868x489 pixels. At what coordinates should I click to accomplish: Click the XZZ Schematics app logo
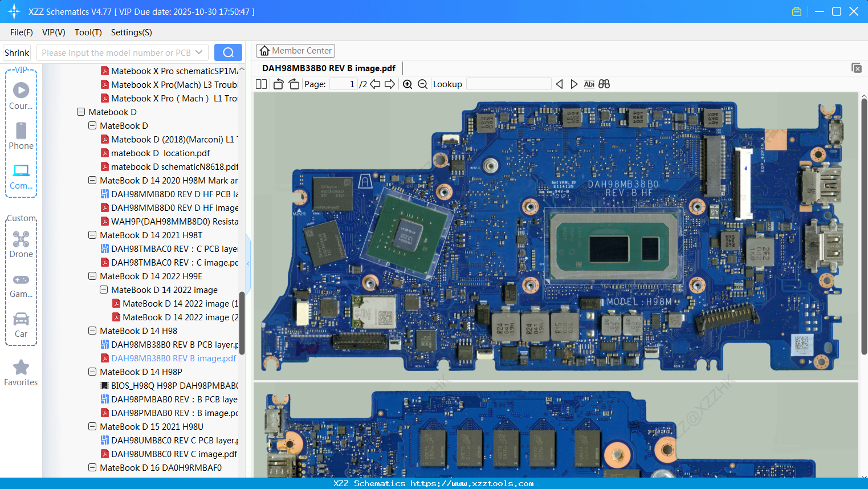(x=14, y=11)
